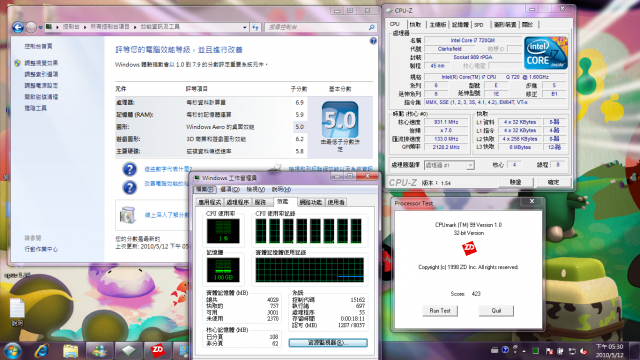640x360 pixels.
Task: Open the 行動作業中心 link at the sidebar bottom
Action: coord(41,249)
